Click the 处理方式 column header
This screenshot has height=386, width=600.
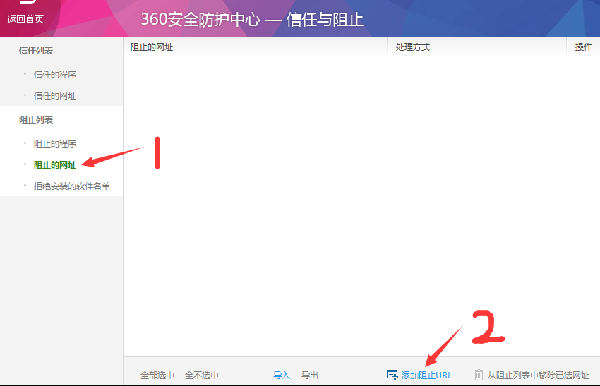(413, 47)
